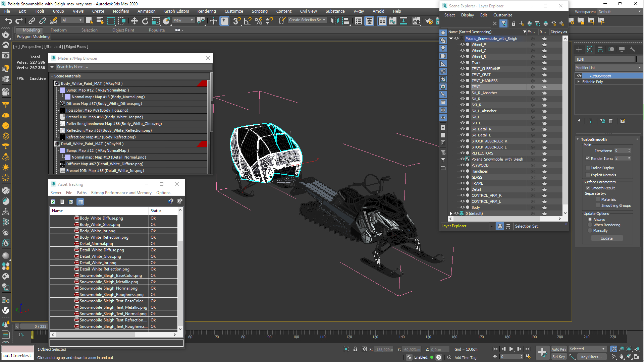Select the Select and Link tool
Image resolution: width=644 pixels, height=362 pixels.
[32, 21]
